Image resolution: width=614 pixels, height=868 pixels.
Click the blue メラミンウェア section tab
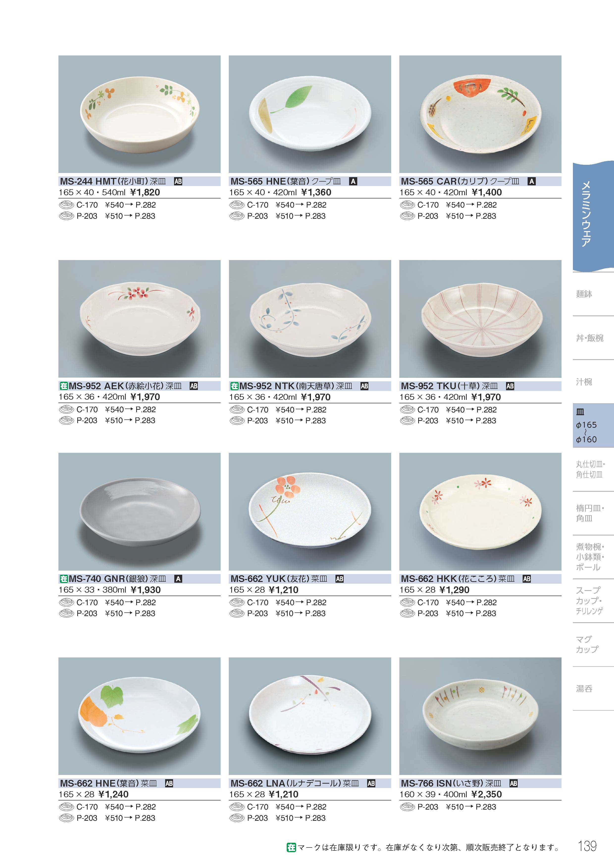point(593,217)
